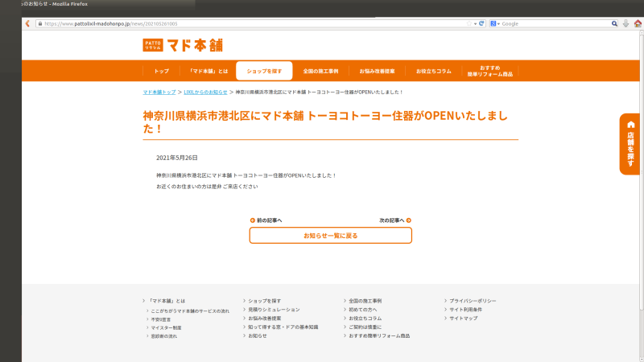Click footer link 知って得する窓・ドアの基本知識
Image resolution: width=644 pixels, height=362 pixels.
(x=283, y=327)
